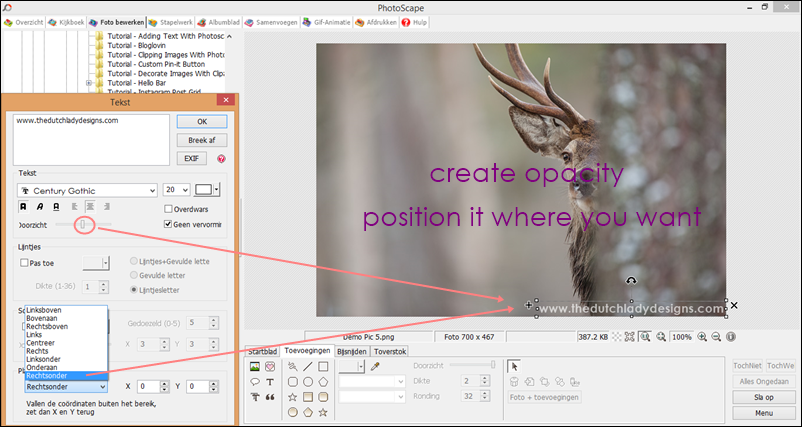Click the zoom in magnifier icon
The height and width of the screenshot is (427, 802).
[702, 337]
